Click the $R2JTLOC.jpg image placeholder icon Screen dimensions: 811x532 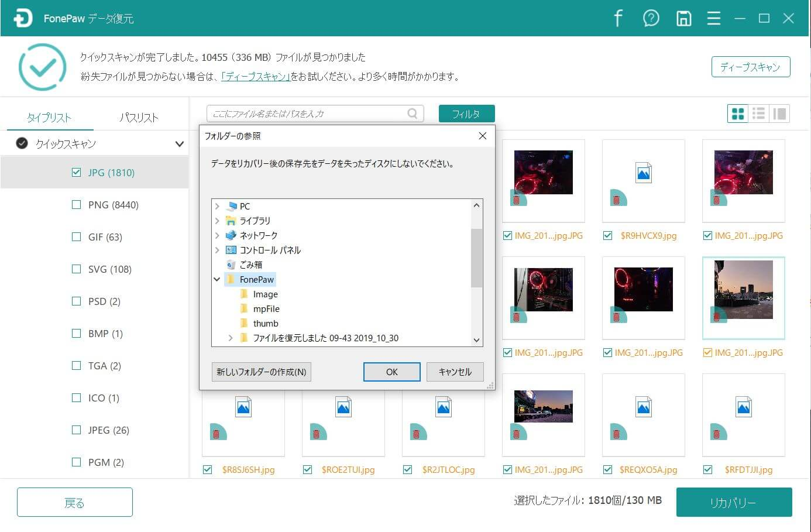coord(444,407)
